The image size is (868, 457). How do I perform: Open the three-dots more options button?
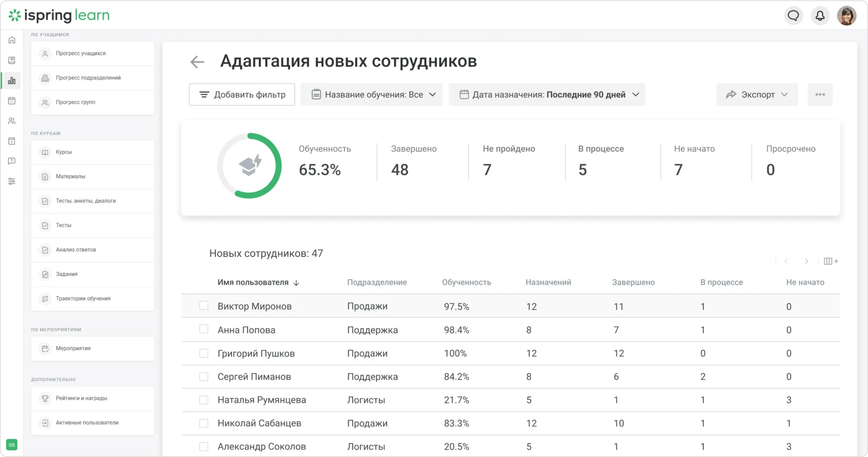tap(820, 95)
